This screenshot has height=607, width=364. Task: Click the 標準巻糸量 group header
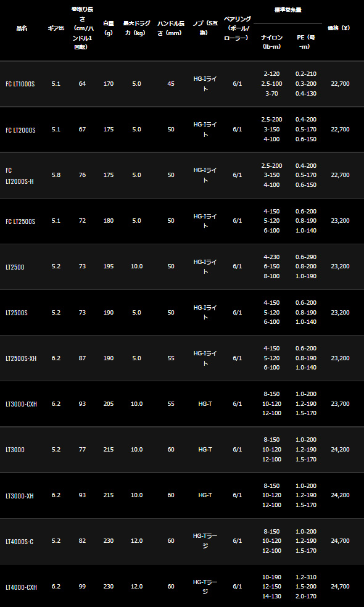(x=287, y=10)
